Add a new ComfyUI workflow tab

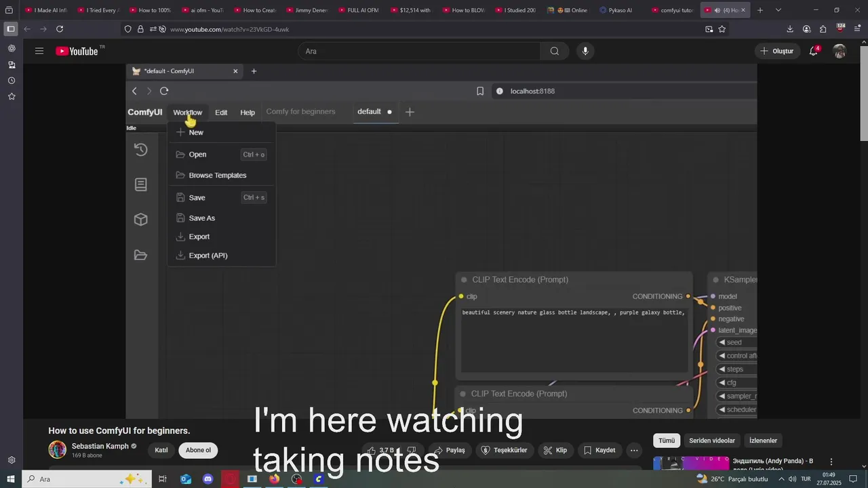point(410,112)
